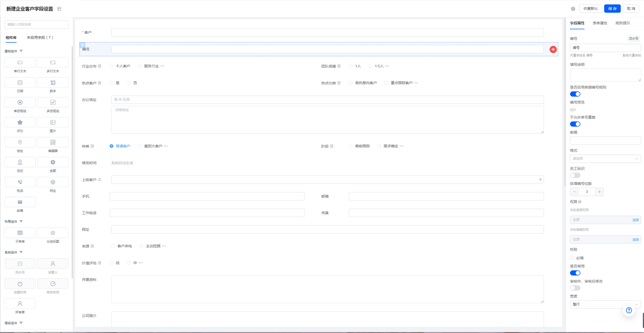
Task: Add the 邮箱 email component
Action: tap(20, 202)
